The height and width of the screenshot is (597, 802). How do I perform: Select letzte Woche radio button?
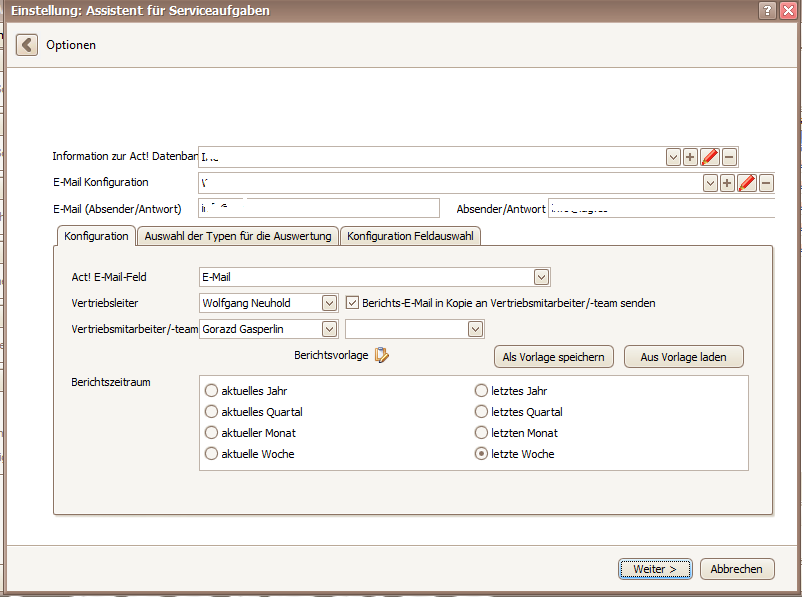coord(481,454)
